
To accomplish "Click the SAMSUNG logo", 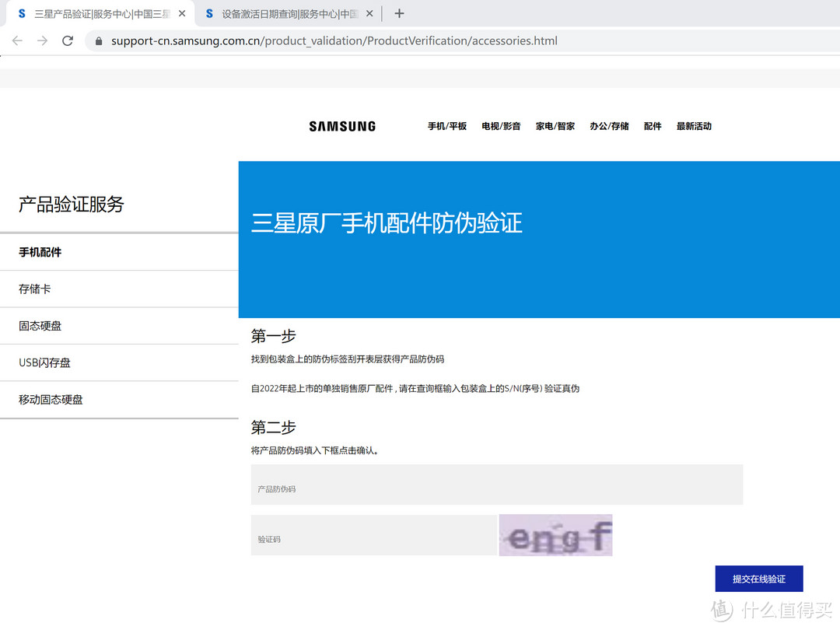I will (342, 127).
